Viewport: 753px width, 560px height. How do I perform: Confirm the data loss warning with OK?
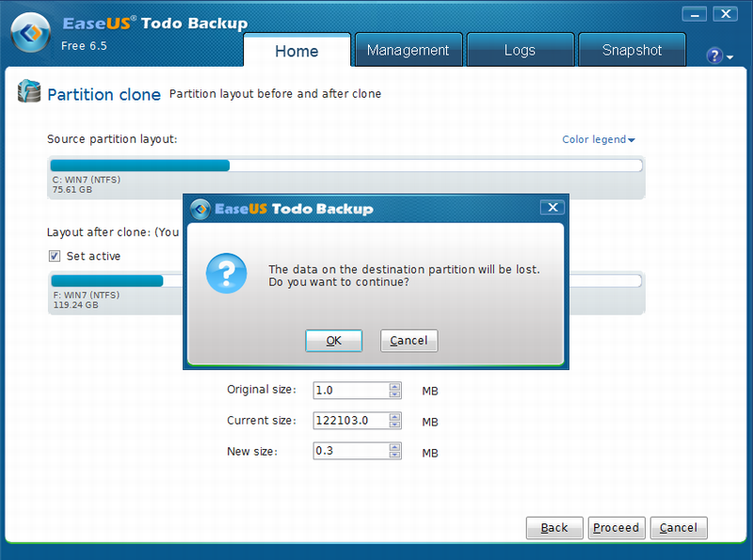[334, 341]
